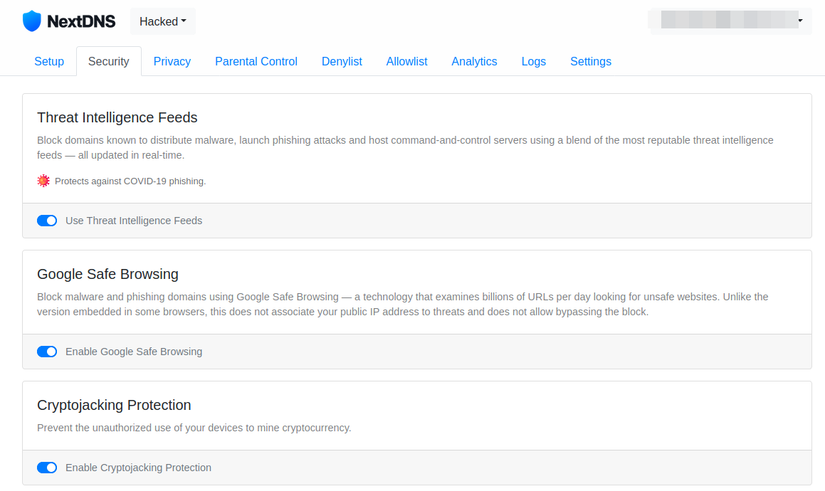Screen dimensions: 825x491
Task: Go to the Parental Control tab
Action: tap(256, 61)
